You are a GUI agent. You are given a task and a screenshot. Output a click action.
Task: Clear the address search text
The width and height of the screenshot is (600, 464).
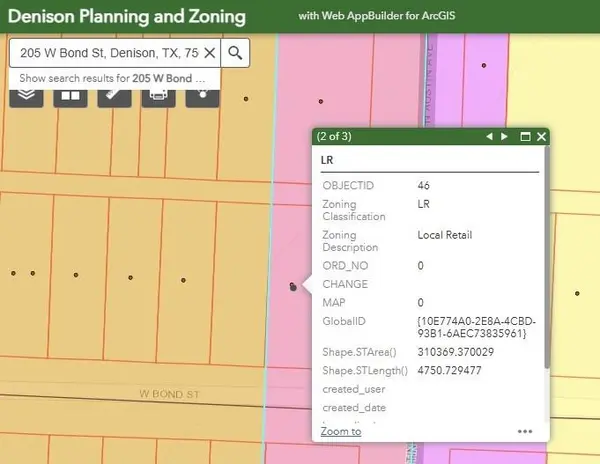point(209,53)
